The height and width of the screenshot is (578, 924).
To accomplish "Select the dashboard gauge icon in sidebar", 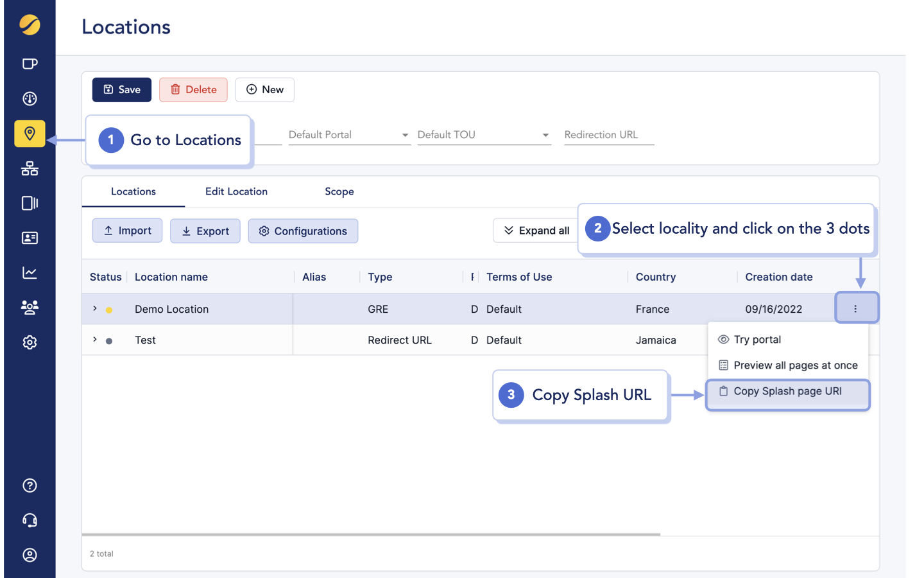I will coord(30,98).
